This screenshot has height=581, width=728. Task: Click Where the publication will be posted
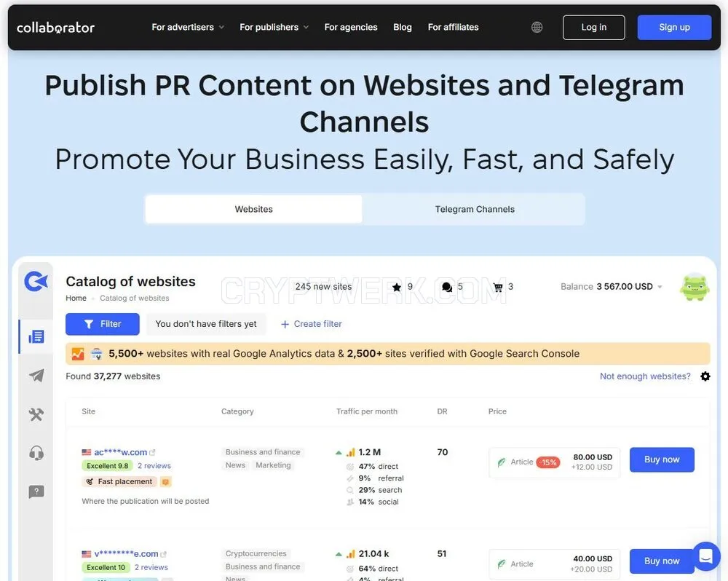click(x=146, y=502)
